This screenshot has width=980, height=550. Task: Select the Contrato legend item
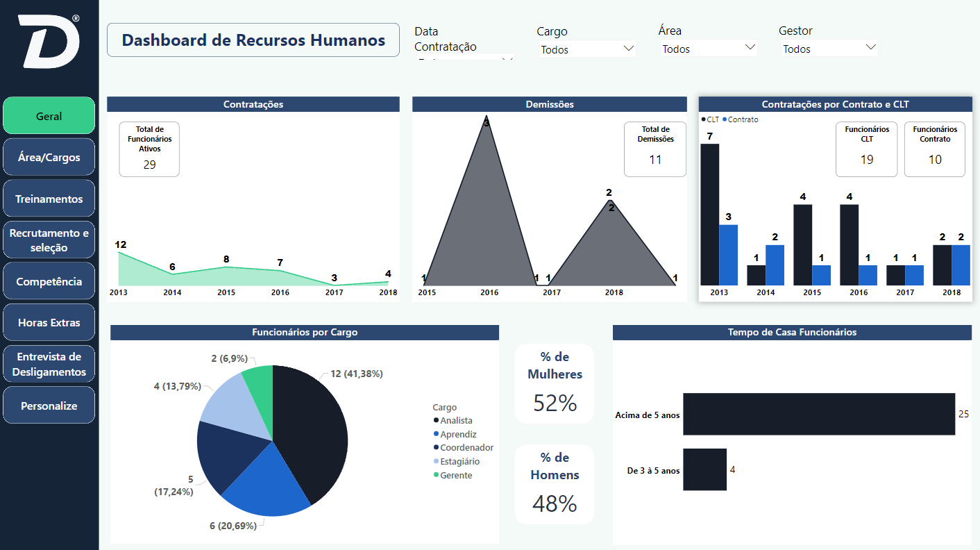(740, 119)
